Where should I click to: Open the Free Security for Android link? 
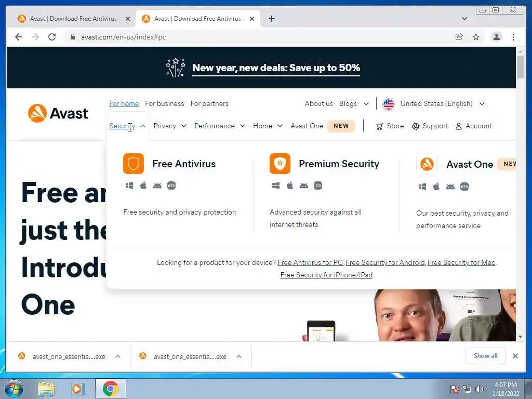[x=385, y=262]
